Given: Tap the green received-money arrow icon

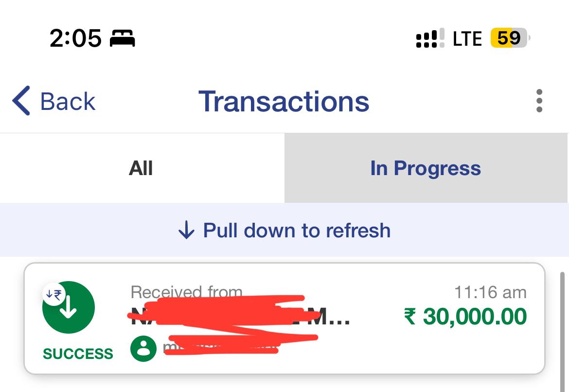Looking at the screenshot, I should tap(69, 307).
